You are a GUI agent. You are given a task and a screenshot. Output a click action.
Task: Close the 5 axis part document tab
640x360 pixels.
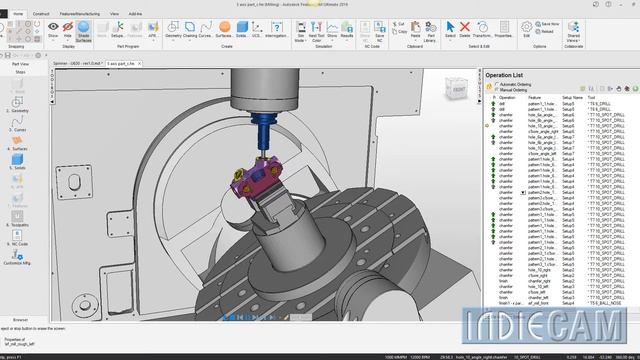pyautogui.click(x=139, y=64)
